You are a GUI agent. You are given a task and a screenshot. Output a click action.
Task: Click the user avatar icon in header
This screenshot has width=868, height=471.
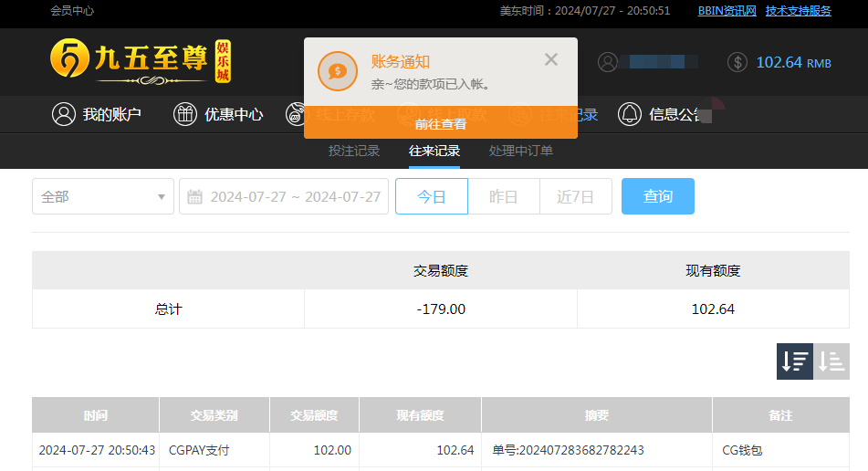pos(608,62)
